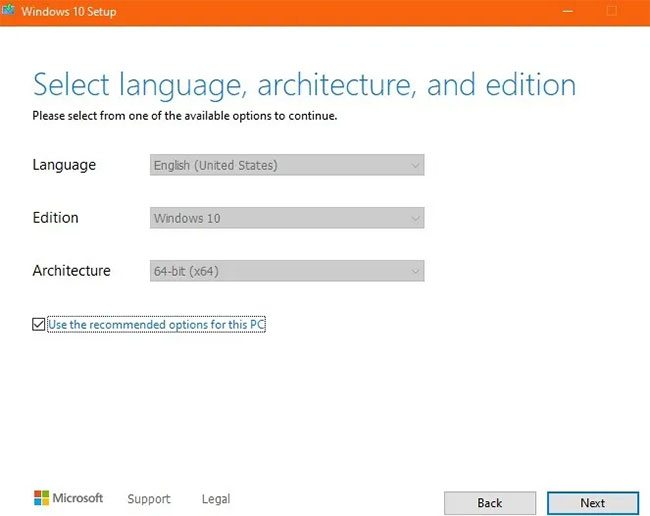Open the Legal link
650x516 pixels.
tap(216, 499)
